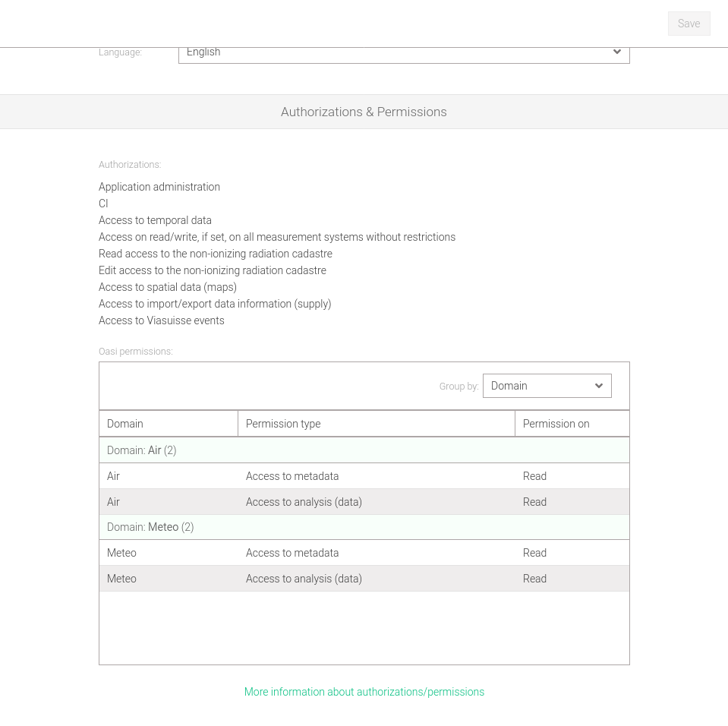
Task: Click the Authorizations & Permissions section header
Action: [x=364, y=112]
